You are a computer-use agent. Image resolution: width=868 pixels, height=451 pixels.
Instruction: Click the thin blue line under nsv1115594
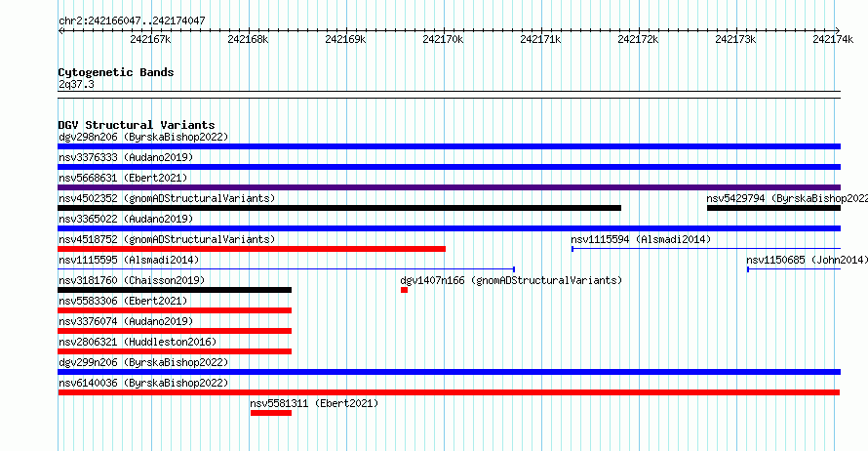pyautogui.click(x=706, y=249)
